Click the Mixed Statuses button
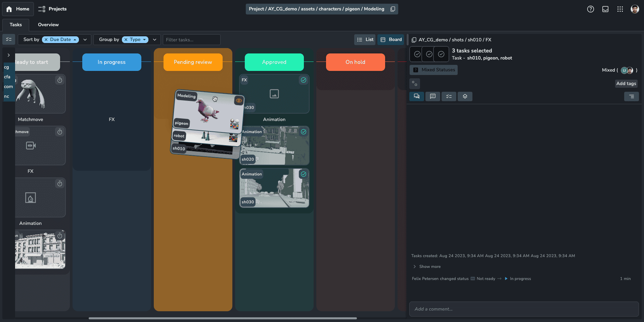 coord(433,70)
